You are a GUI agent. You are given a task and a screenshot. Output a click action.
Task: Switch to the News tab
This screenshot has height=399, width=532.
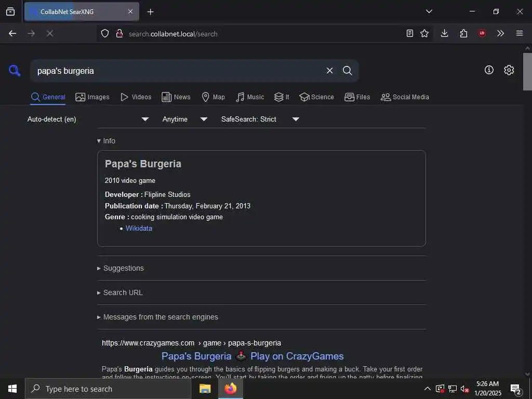pyautogui.click(x=176, y=97)
